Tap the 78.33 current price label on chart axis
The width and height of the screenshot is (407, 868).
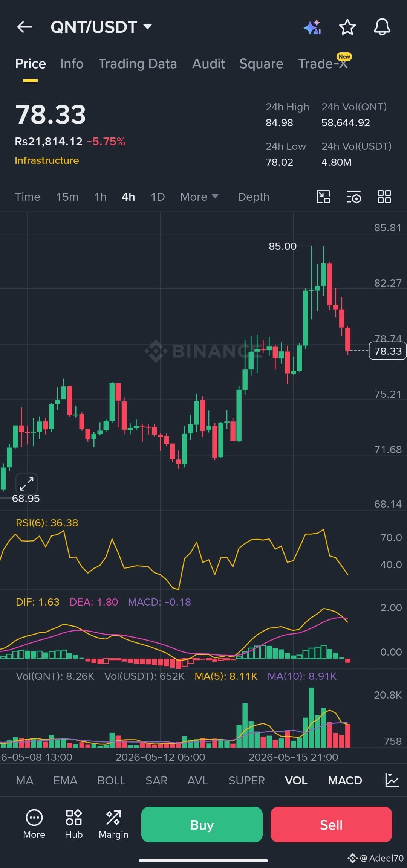pyautogui.click(x=388, y=351)
